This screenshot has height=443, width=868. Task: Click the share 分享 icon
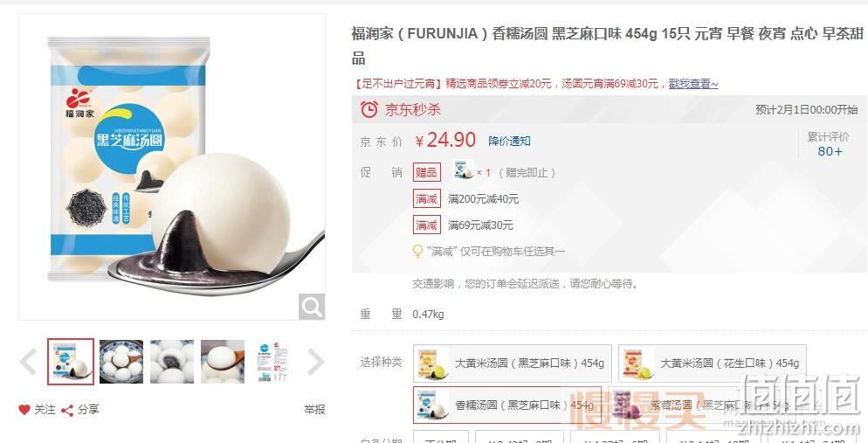67,411
